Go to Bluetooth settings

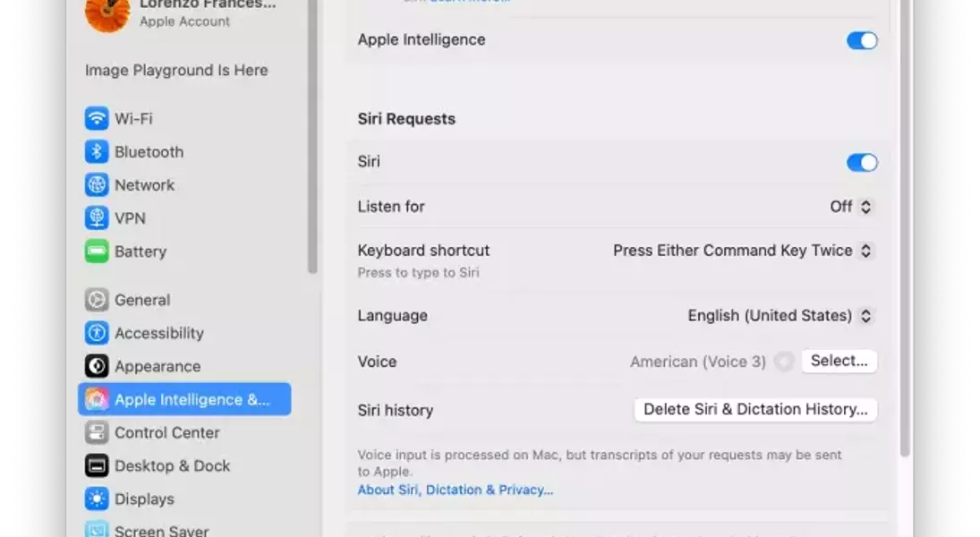[184, 151]
